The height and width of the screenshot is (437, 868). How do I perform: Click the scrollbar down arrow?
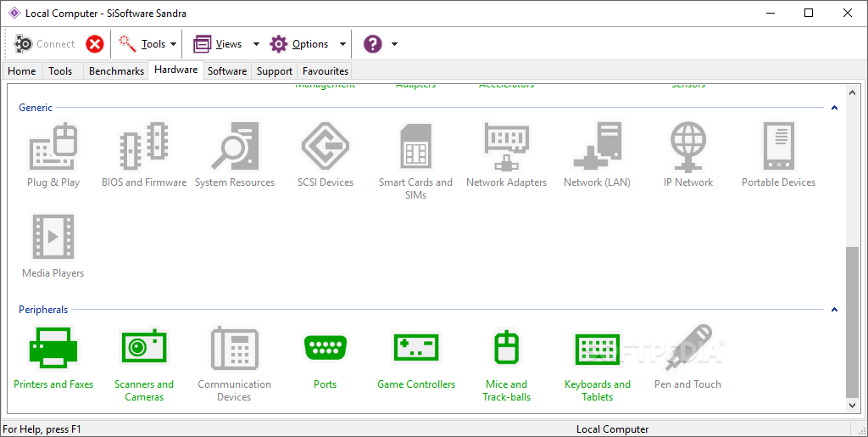tap(852, 405)
